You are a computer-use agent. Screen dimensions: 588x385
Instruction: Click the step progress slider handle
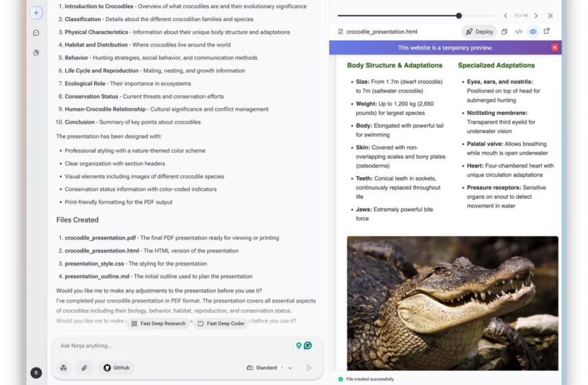(x=459, y=16)
